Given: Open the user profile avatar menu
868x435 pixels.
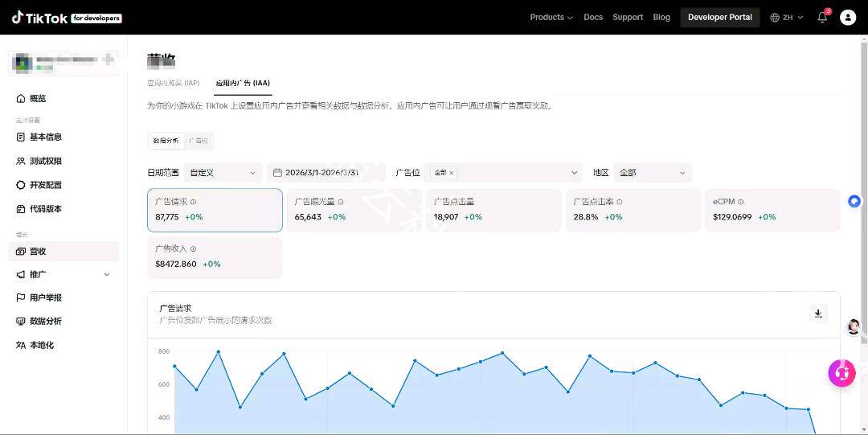Looking at the screenshot, I should coord(847,18).
